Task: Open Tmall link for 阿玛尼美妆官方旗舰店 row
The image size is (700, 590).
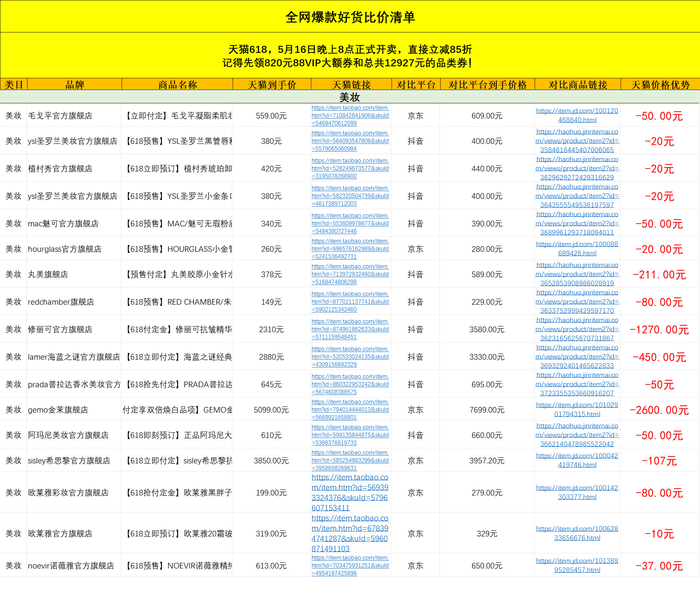Action: [350, 435]
